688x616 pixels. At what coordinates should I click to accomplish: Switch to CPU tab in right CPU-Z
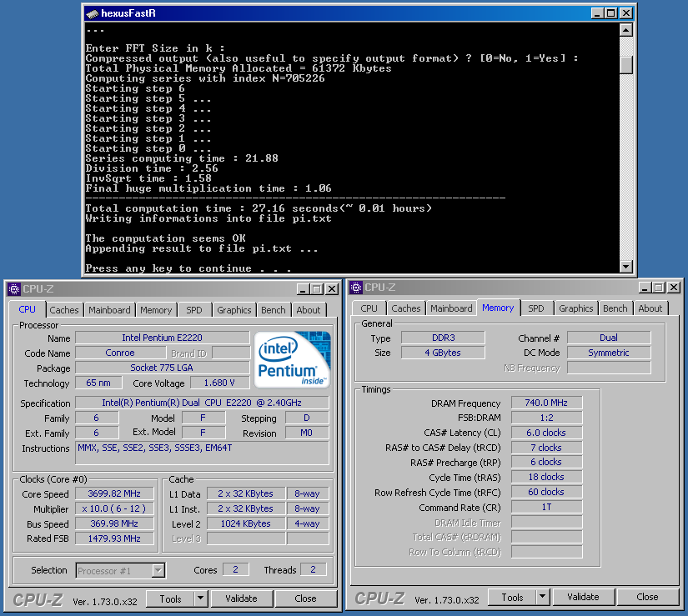point(369,308)
